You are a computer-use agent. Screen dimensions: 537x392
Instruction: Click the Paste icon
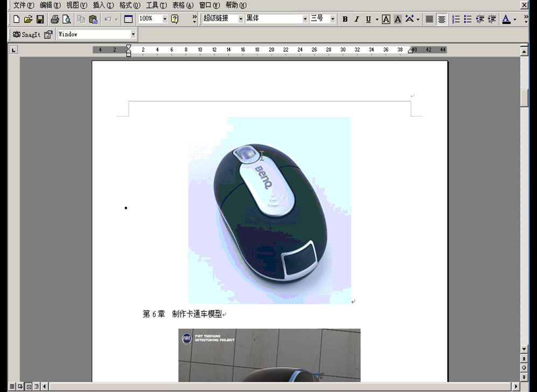tap(93, 19)
